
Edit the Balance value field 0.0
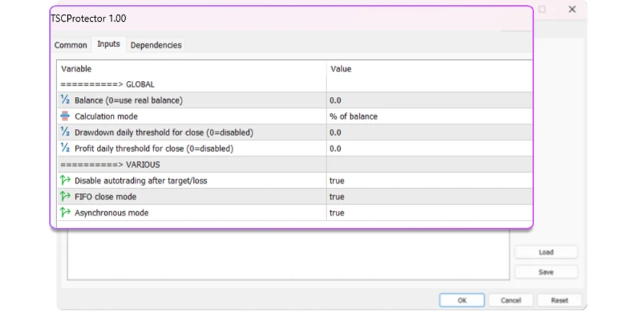click(x=336, y=101)
